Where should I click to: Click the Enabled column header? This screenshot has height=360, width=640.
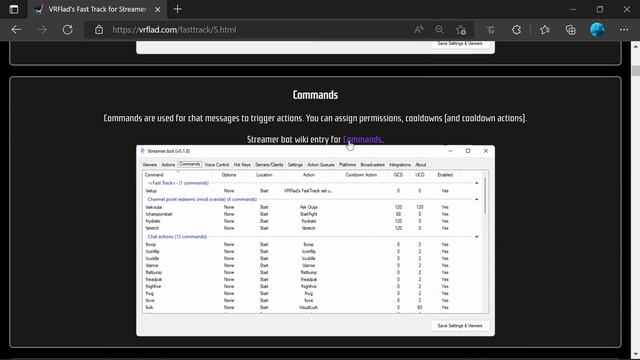445,175
